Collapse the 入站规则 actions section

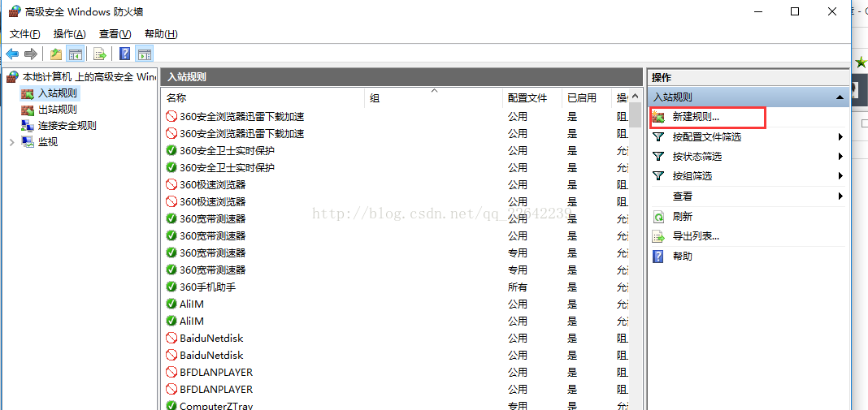(x=840, y=97)
